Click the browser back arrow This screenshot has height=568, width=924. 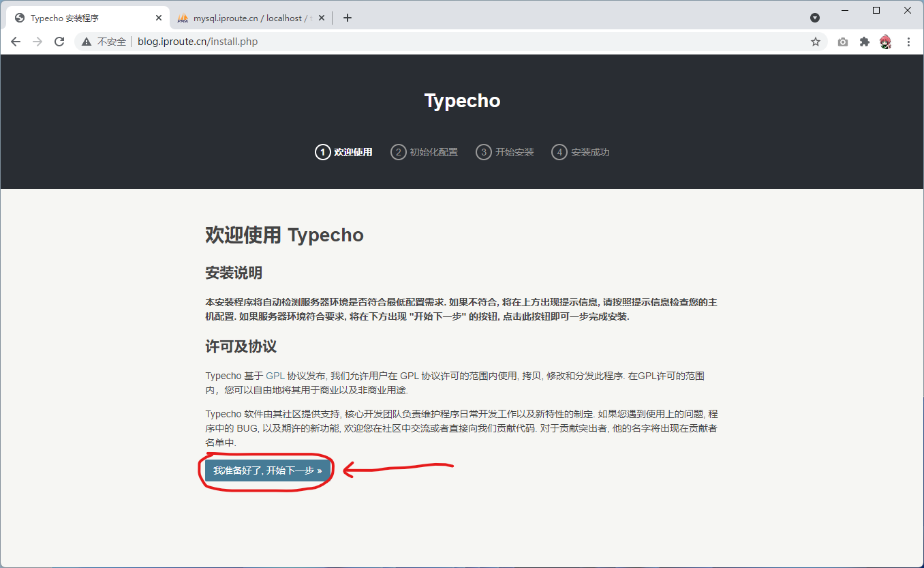point(16,42)
